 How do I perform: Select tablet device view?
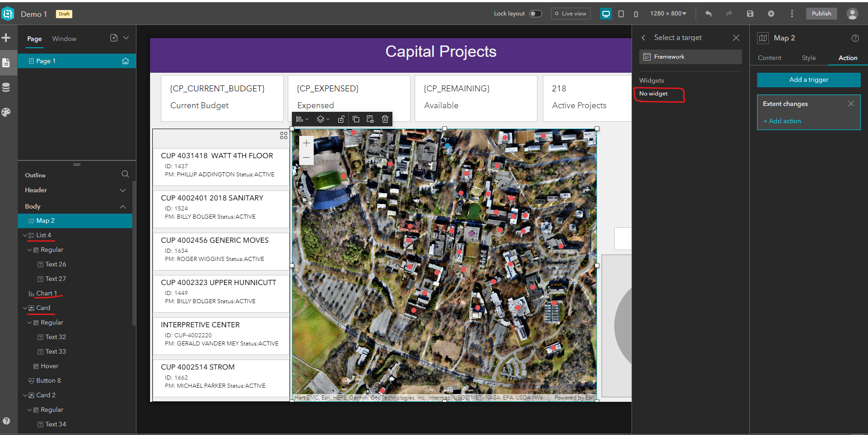click(x=621, y=14)
